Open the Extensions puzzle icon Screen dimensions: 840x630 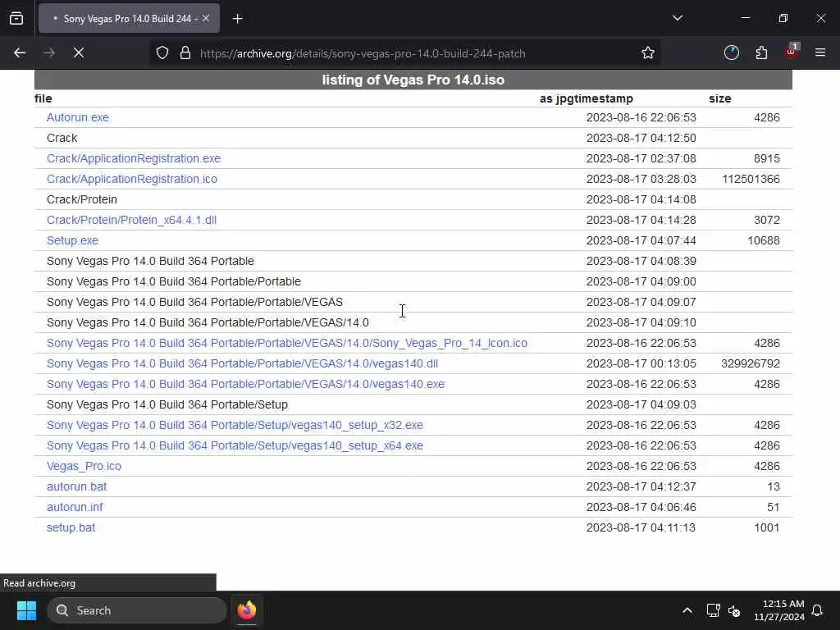tap(761, 52)
